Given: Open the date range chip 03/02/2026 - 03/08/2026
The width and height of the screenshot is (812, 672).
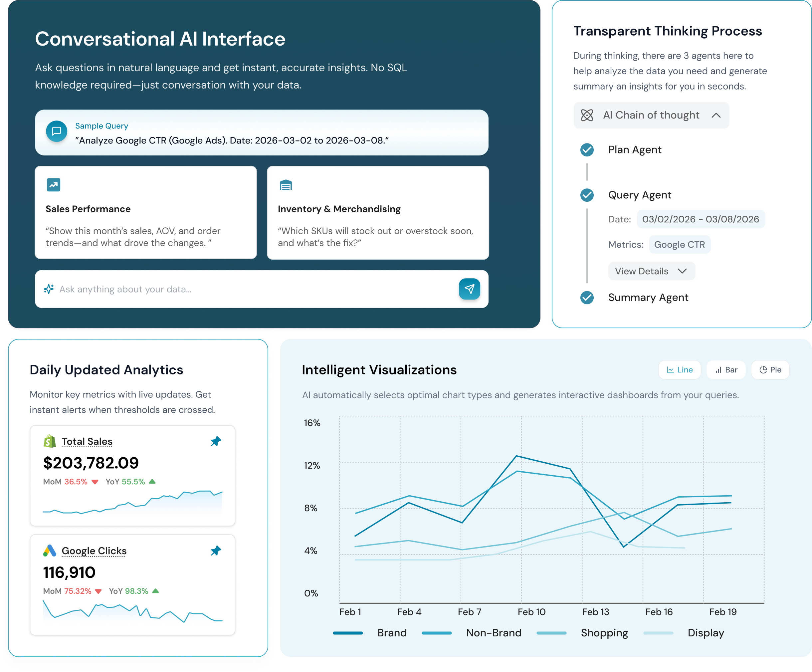Looking at the screenshot, I should click(701, 219).
